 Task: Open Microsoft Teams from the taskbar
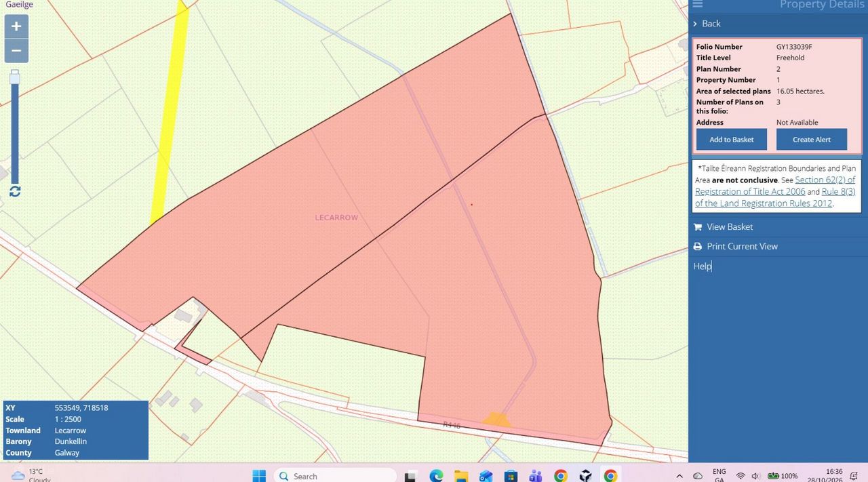tap(535, 476)
